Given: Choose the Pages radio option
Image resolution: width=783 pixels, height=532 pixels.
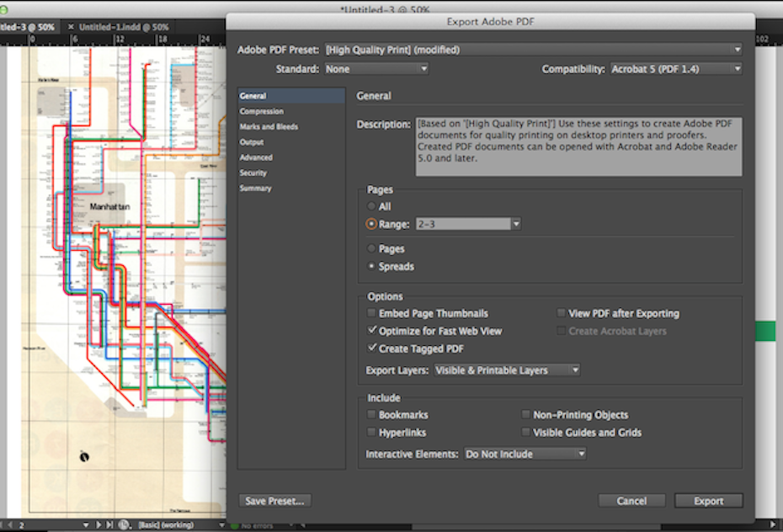Looking at the screenshot, I should coord(371,249).
